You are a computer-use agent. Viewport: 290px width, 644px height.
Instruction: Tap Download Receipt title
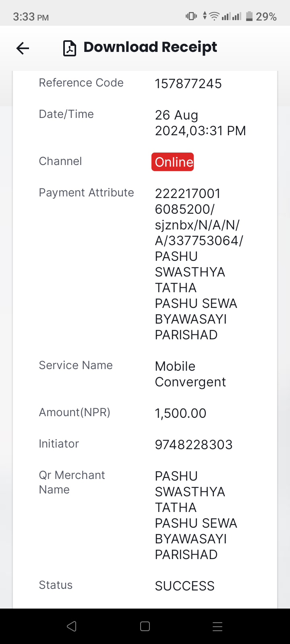click(150, 47)
